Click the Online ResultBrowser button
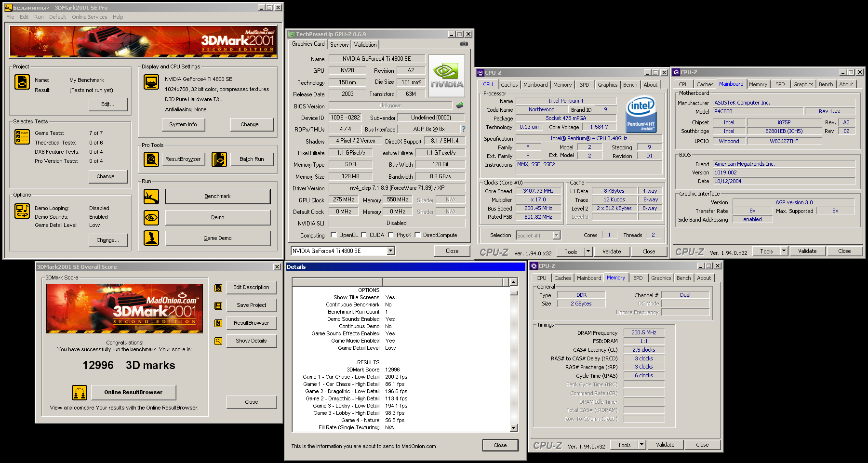This screenshot has height=463, width=868. click(x=134, y=393)
